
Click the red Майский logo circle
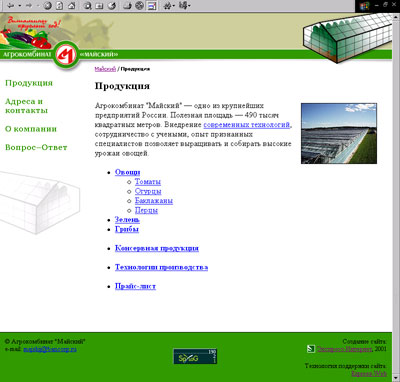pos(66,55)
